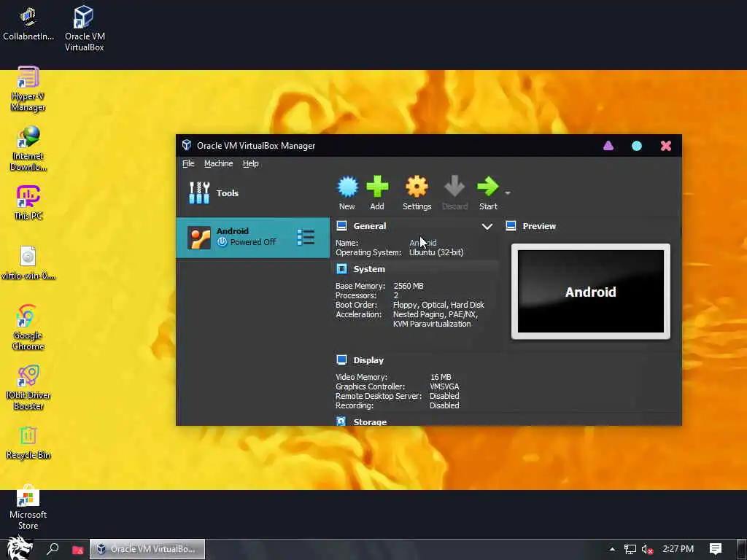Open Oracle VM VirtualBox desktop shortcut

tap(85, 28)
